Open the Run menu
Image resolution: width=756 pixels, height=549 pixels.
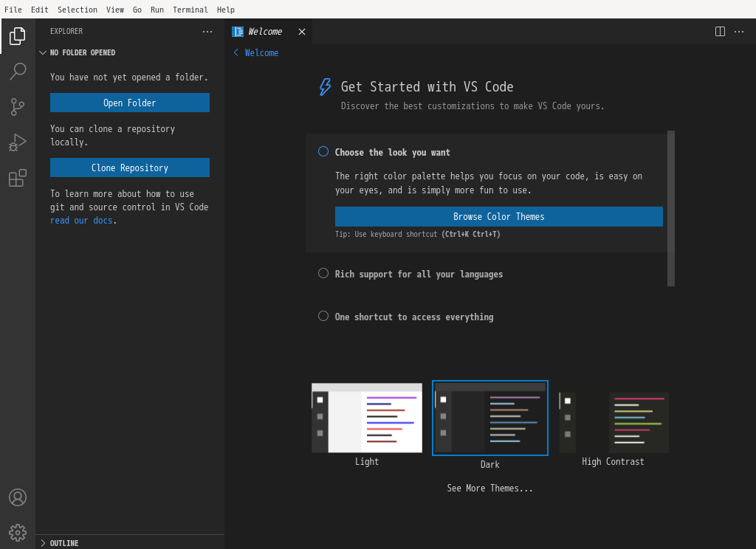(x=157, y=10)
